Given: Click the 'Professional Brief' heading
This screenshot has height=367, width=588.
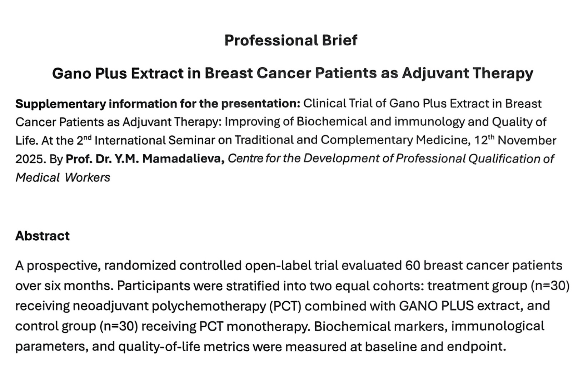Looking at the screenshot, I should coord(291,40).
